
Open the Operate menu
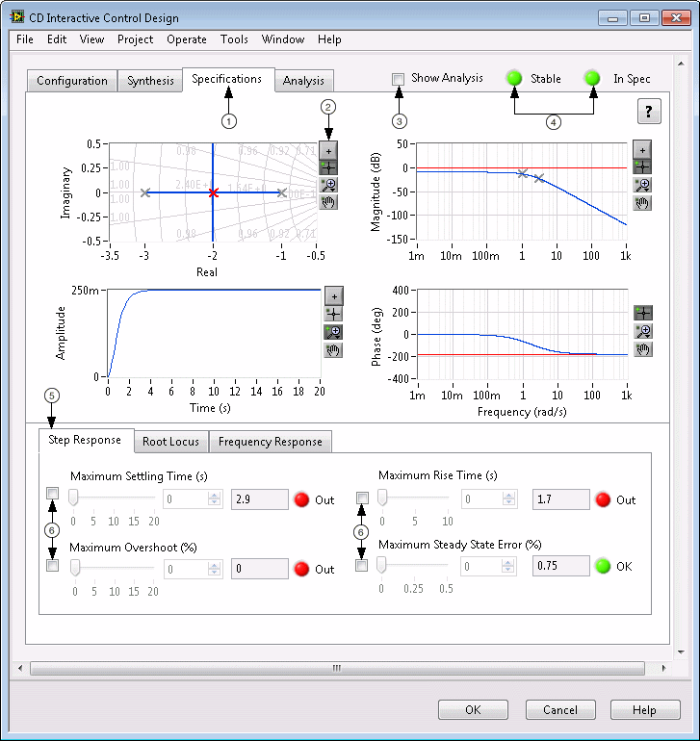pos(186,39)
